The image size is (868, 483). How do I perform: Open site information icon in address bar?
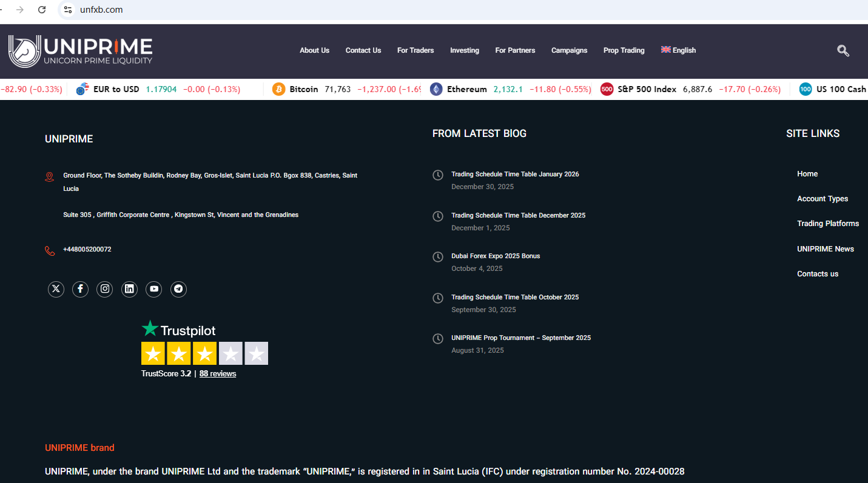point(68,10)
